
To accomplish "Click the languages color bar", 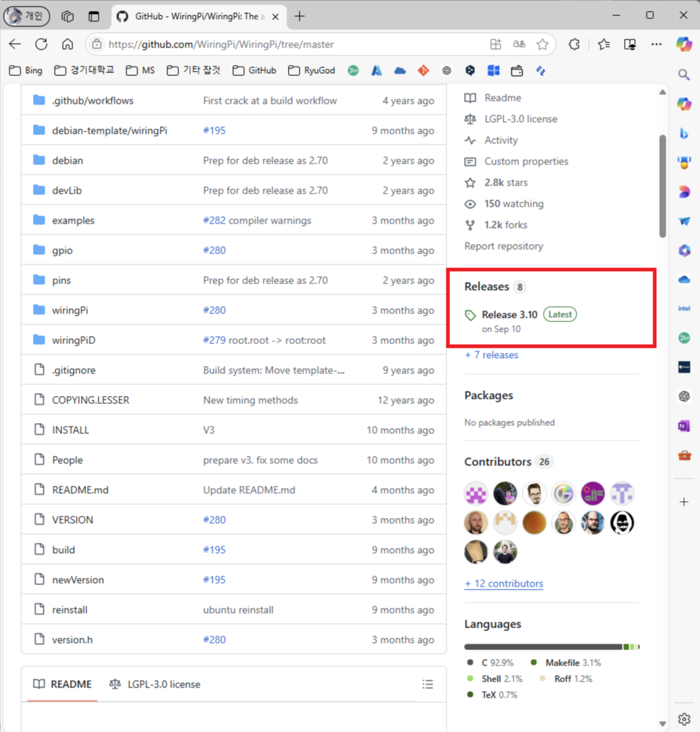I will (x=552, y=647).
